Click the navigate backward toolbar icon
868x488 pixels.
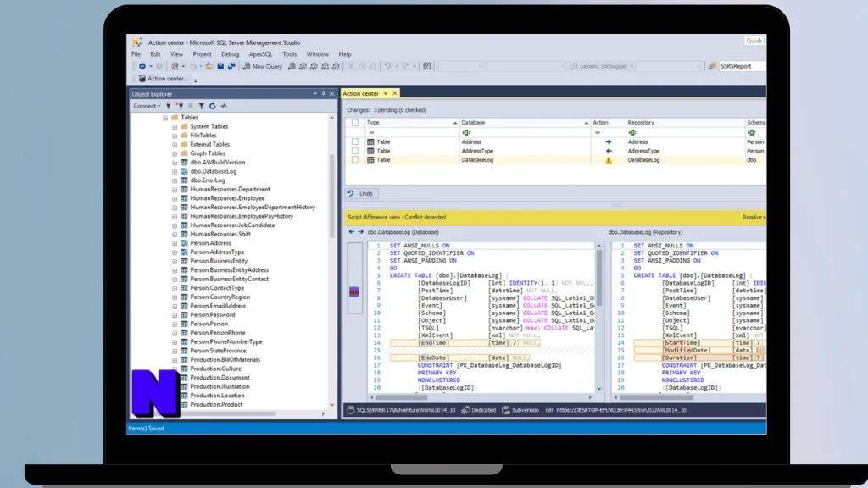[142, 66]
